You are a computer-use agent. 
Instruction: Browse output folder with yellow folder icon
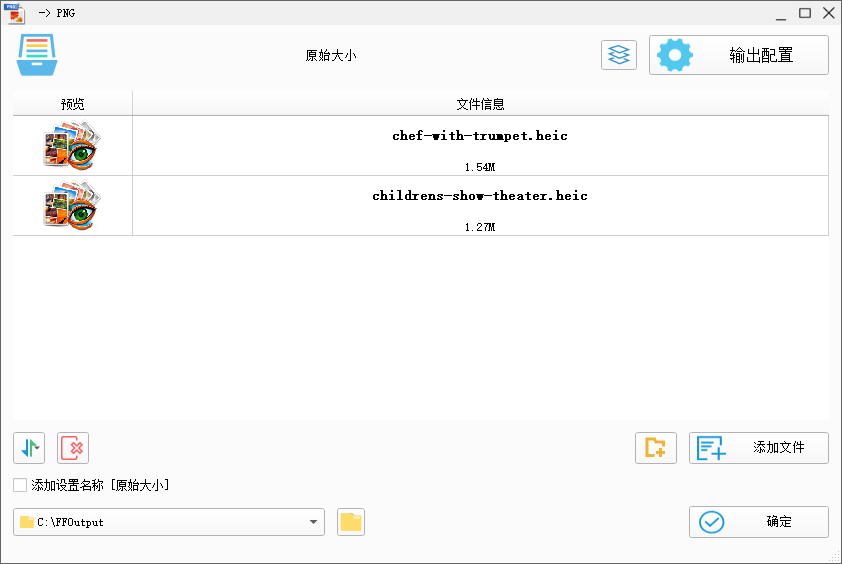(x=351, y=522)
